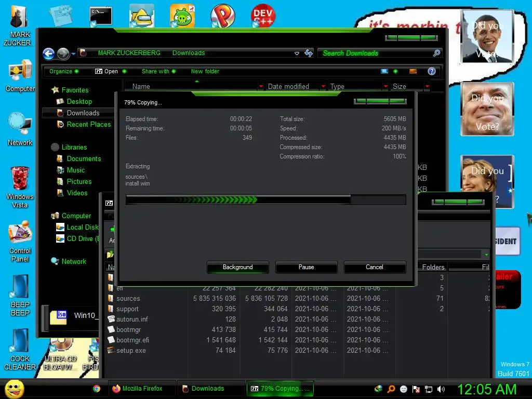The width and height of the screenshot is (532, 399).
Task: Click the Explorer forward arrow button
Action: (63, 54)
